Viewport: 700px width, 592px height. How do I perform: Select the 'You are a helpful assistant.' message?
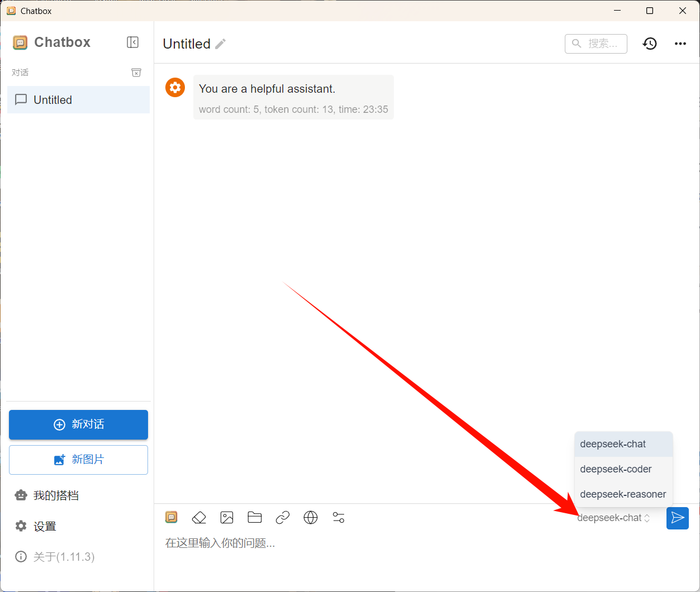click(267, 89)
